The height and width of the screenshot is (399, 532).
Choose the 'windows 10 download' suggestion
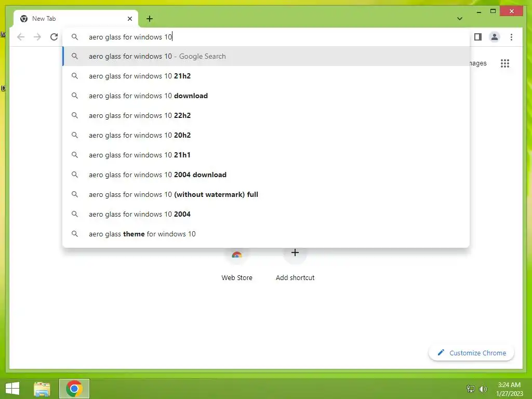click(266, 96)
